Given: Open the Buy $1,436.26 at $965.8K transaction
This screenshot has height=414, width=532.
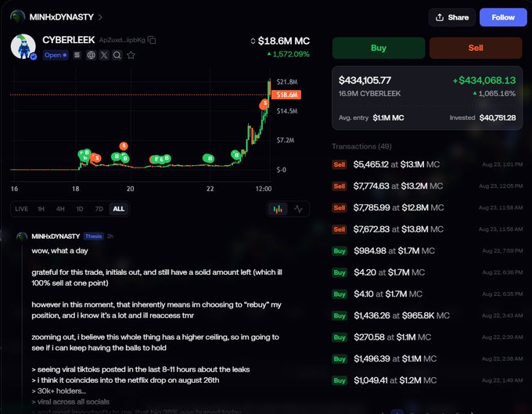Looking at the screenshot, I should (427, 315).
